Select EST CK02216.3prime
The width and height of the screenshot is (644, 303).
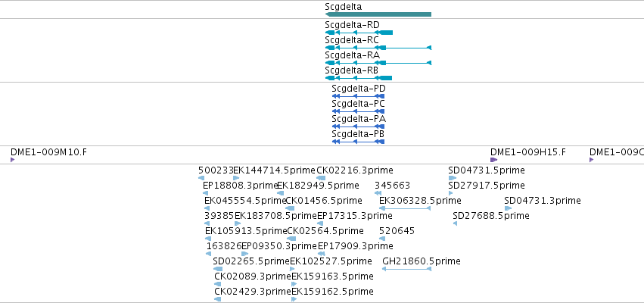321,178
